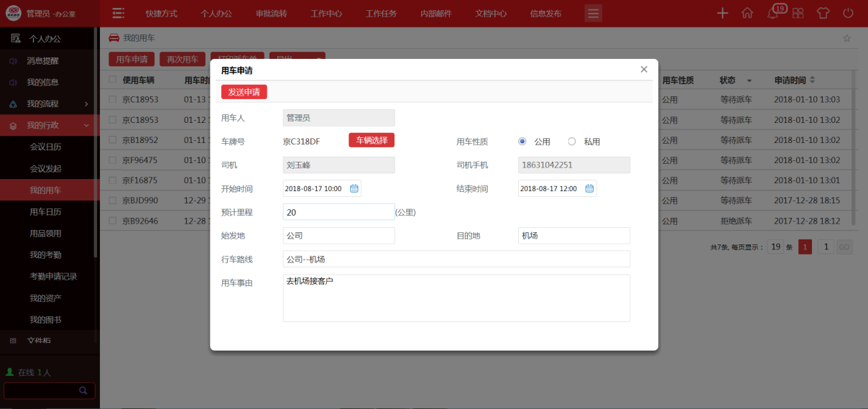This screenshot has width=868, height=409.
Task: Close the 用车申请 dialog
Action: point(644,70)
